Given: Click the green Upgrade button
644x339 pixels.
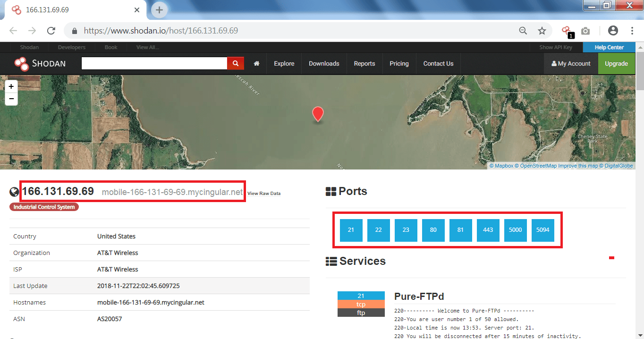Looking at the screenshot, I should 616,64.
